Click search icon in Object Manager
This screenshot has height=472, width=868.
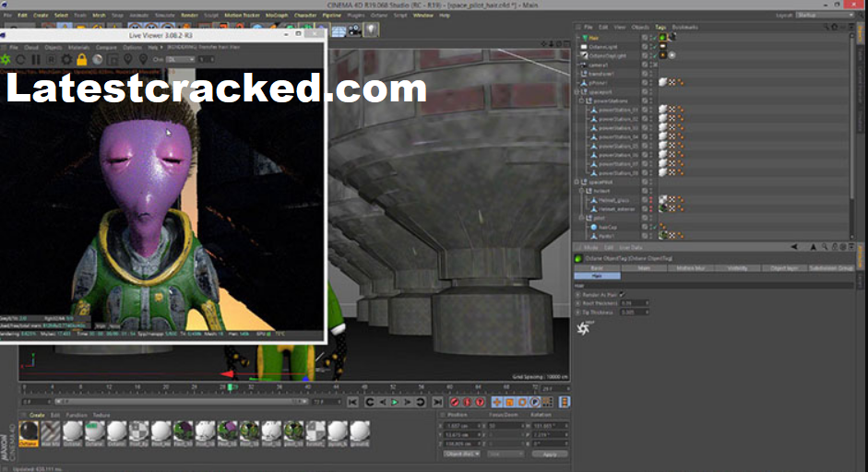click(x=826, y=27)
